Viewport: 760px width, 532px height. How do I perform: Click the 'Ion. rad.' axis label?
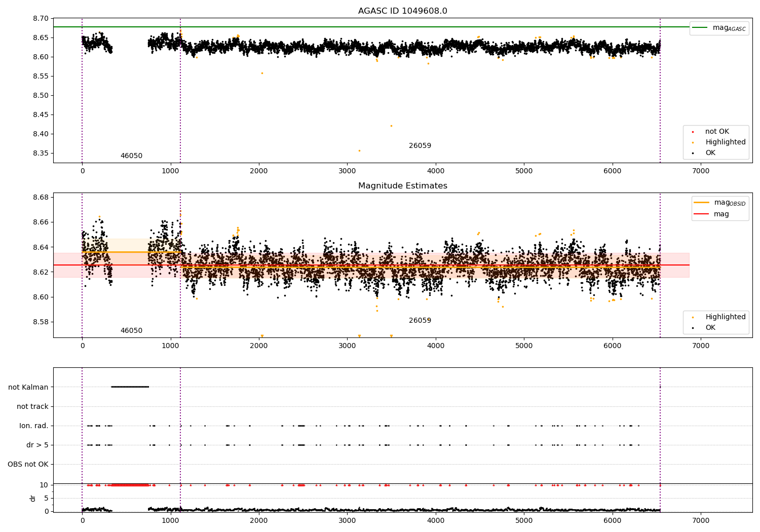[x=34, y=426]
